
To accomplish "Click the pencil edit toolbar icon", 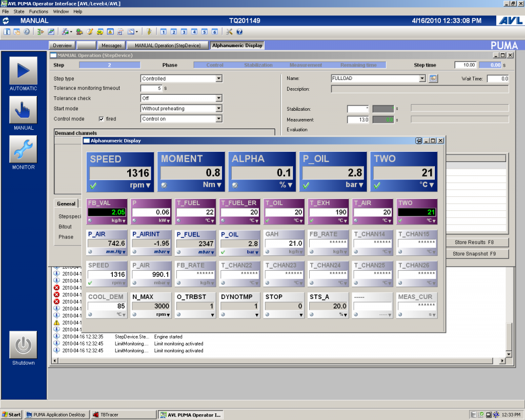I will [89, 32].
